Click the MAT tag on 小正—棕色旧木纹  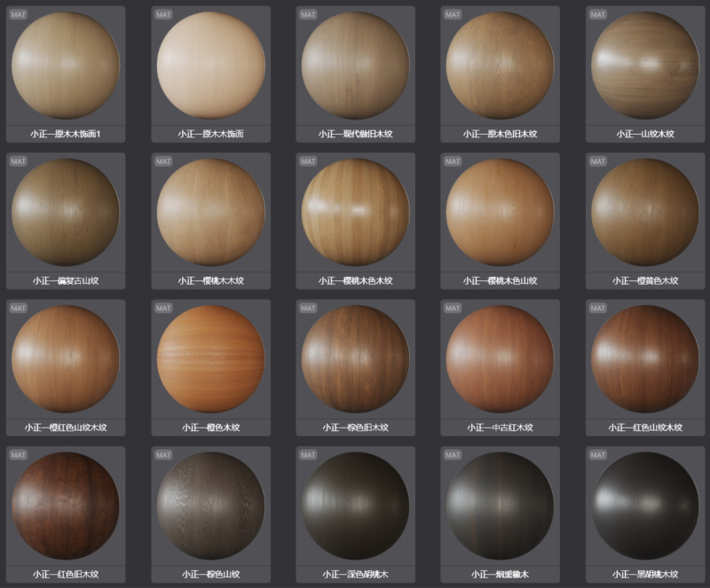coord(308,308)
